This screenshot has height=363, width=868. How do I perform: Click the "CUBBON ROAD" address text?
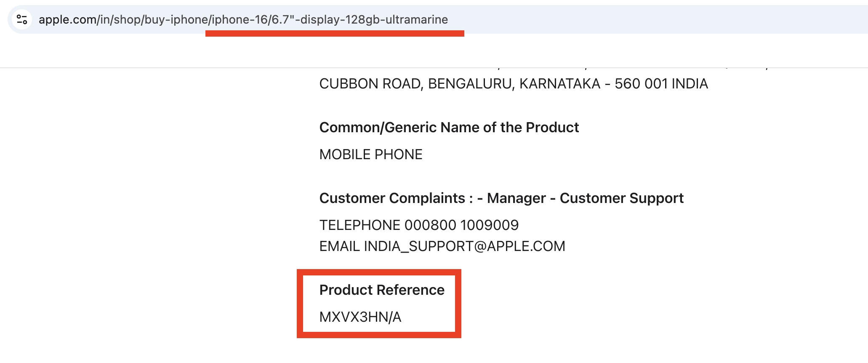point(370,84)
